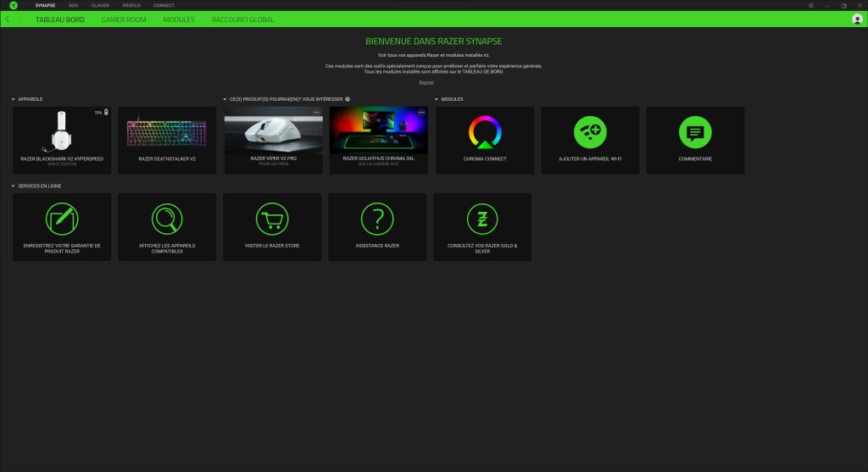
Task: Open the Profils top menu
Action: [131, 6]
